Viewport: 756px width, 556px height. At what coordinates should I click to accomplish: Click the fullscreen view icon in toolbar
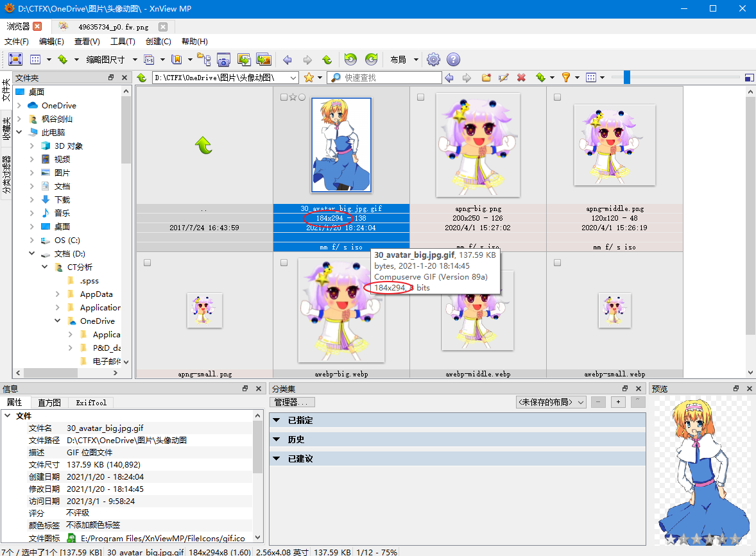coord(15,60)
